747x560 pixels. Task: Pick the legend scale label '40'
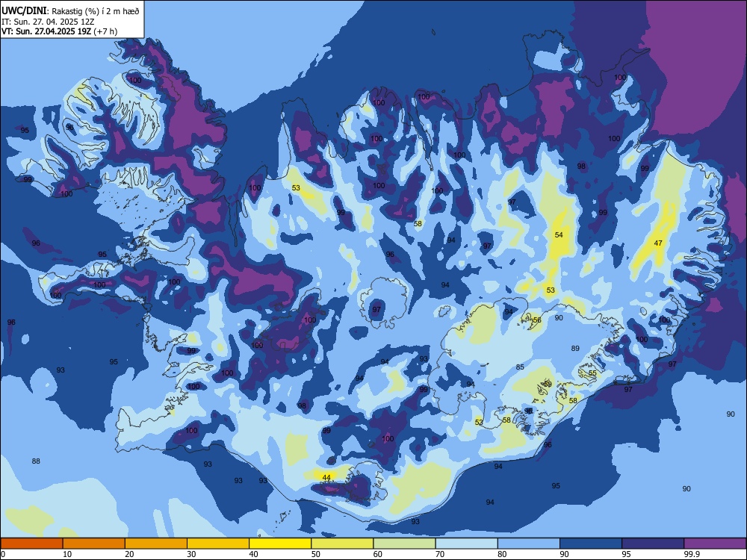tap(253, 554)
